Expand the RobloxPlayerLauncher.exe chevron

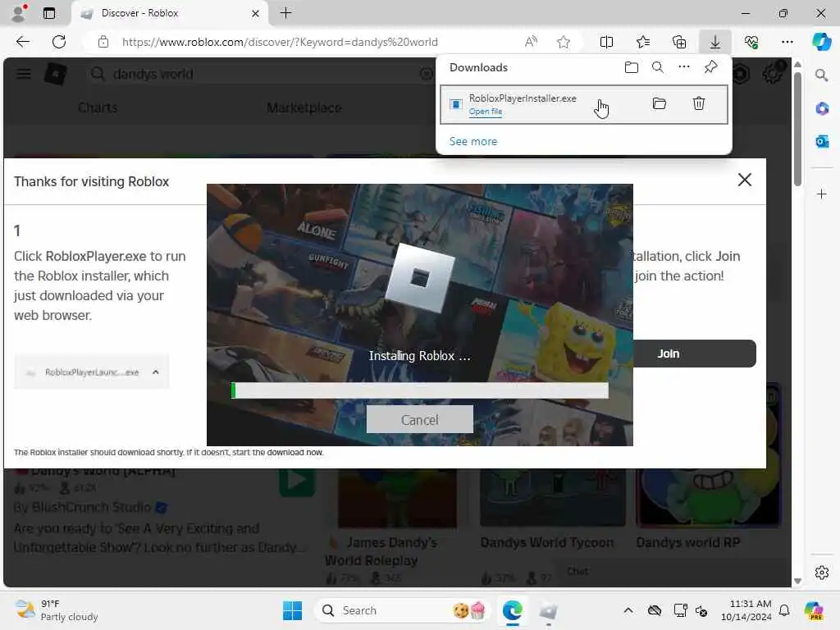coord(155,372)
